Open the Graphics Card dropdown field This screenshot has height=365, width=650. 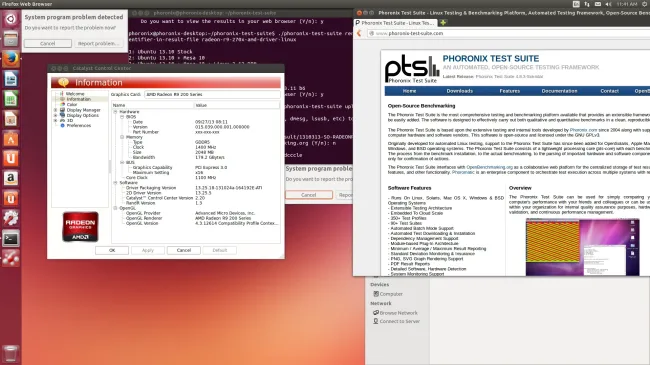212,95
